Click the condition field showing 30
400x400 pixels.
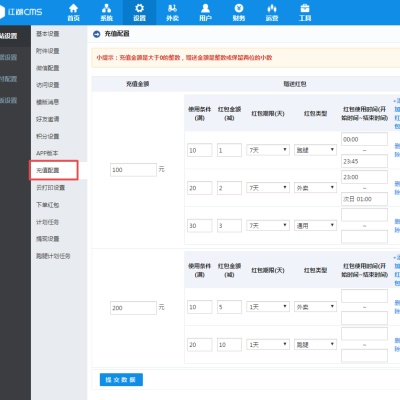(199, 226)
